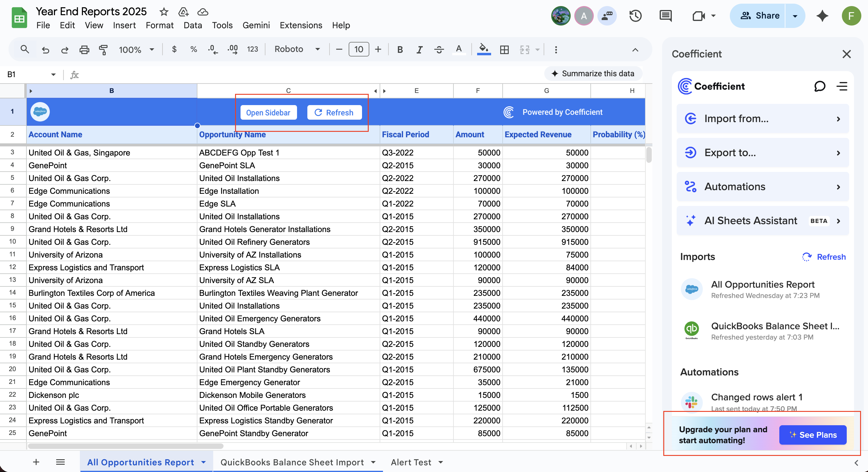
Task: Click the paint format roller icon
Action: tap(104, 50)
